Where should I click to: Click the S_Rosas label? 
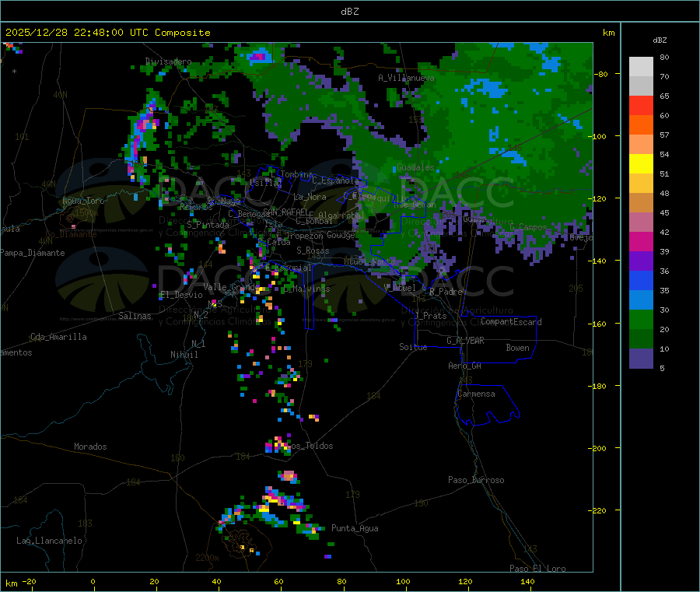tap(313, 251)
